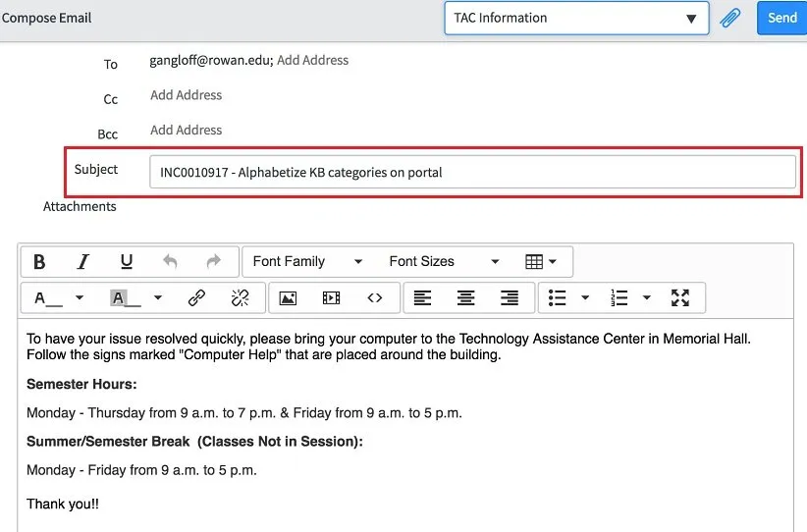This screenshot has width=807, height=532.
Task: Insert media with the video icon
Action: [331, 297]
